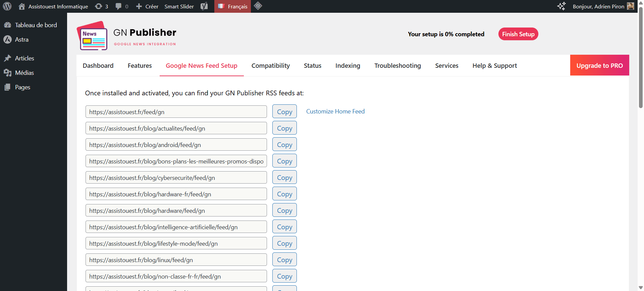Click the Yoast SEO icon in admin bar
Screen dimensions: 644x291
[204, 6]
